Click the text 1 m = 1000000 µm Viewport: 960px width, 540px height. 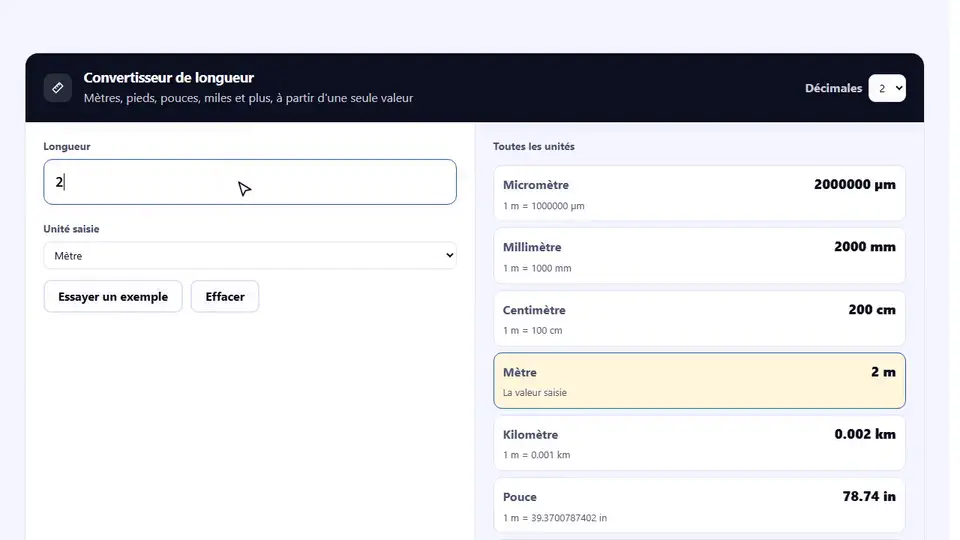click(x=544, y=206)
